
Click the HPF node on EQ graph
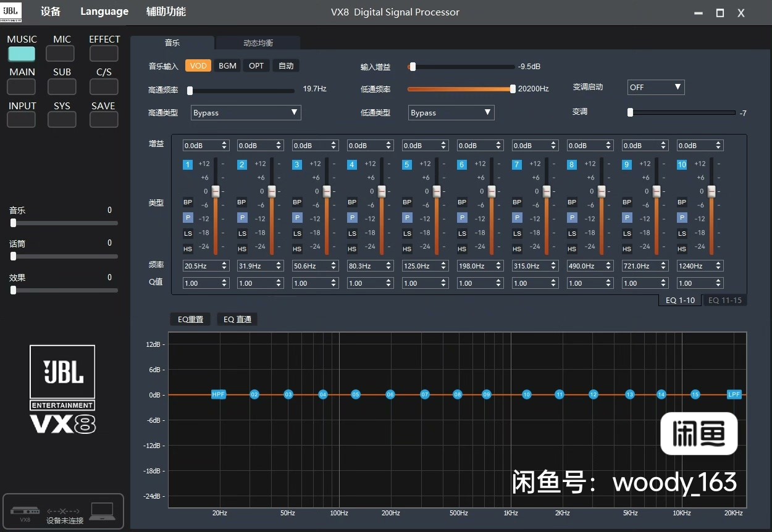(219, 394)
